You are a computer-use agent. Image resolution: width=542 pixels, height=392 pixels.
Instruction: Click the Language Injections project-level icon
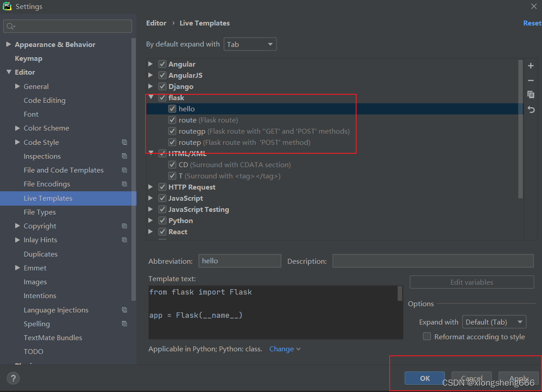tap(124, 310)
